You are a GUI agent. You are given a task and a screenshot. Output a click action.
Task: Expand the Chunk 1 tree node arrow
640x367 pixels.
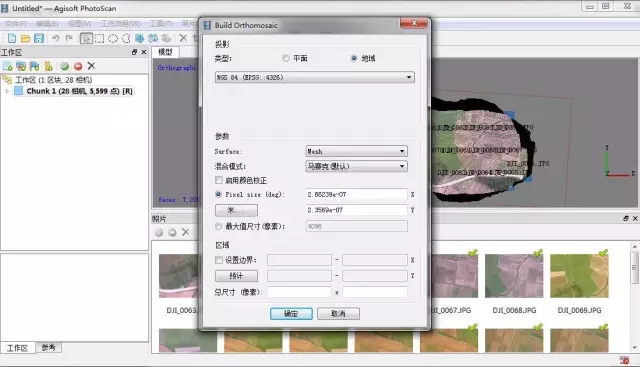point(7,91)
